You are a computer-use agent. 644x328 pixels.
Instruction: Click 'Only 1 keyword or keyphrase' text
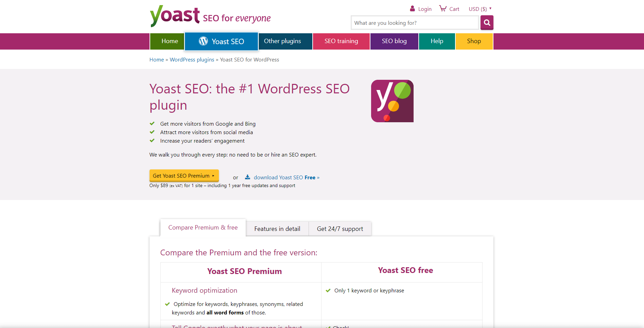tap(369, 291)
